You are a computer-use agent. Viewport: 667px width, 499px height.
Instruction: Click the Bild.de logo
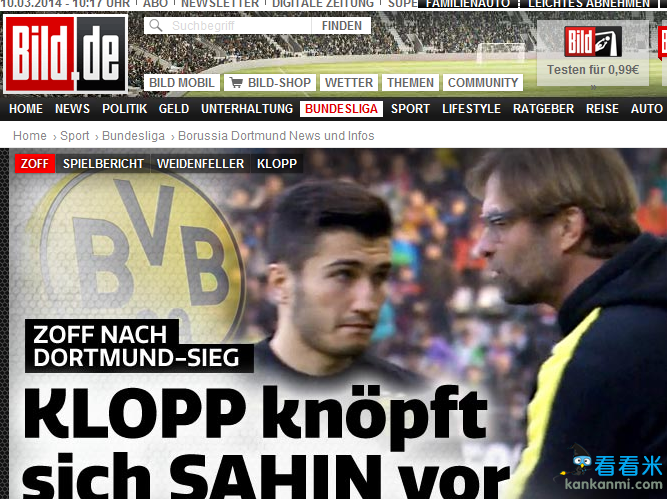(66, 54)
